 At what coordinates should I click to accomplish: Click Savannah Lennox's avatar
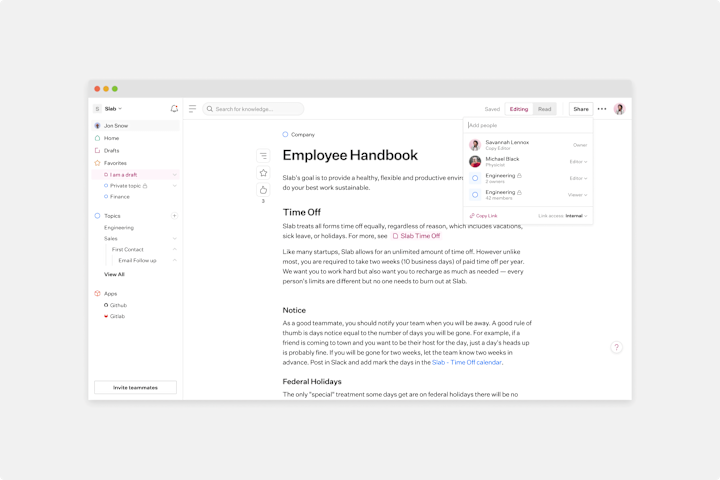pos(475,145)
